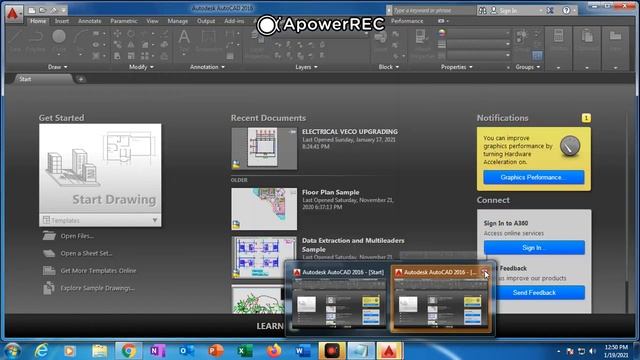Select the Rotate tool in Modify panel
The image size is (640, 360).
click(131, 33)
